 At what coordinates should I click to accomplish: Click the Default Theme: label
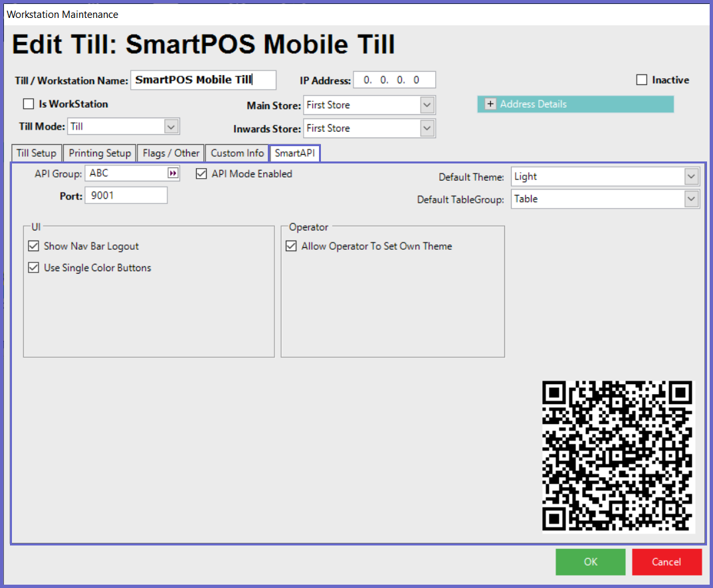click(x=471, y=177)
